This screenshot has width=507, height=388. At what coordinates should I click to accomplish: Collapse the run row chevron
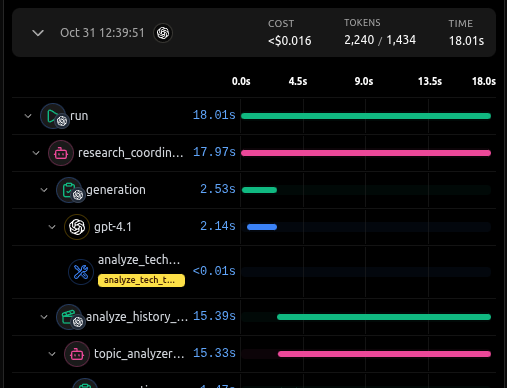click(28, 116)
